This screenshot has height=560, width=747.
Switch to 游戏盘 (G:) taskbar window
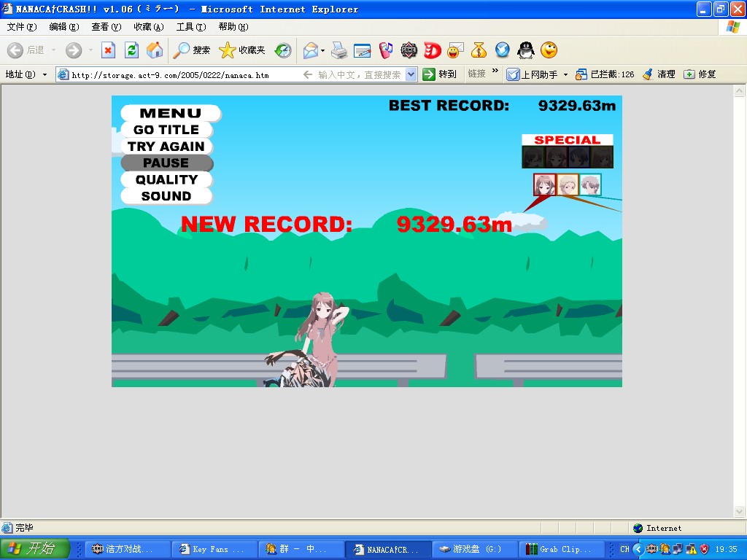tap(474, 550)
